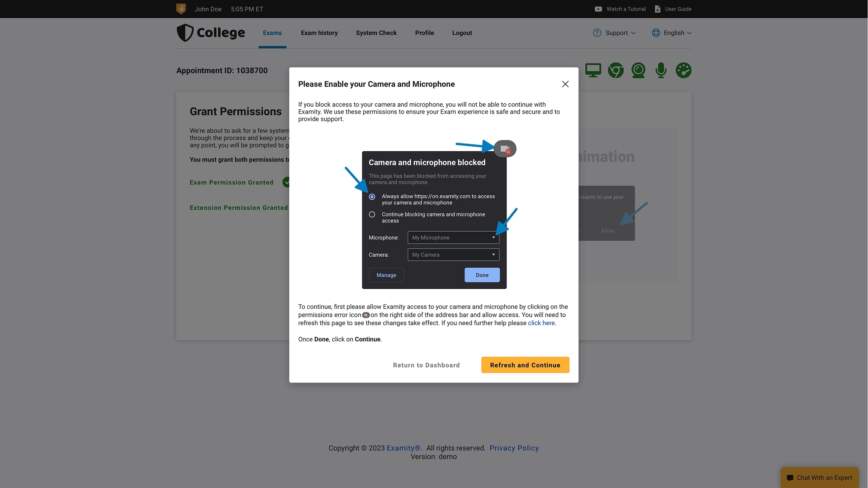This screenshot has width=868, height=488.
Task: Click the small permissions error icon in paragraph
Action: click(x=366, y=315)
